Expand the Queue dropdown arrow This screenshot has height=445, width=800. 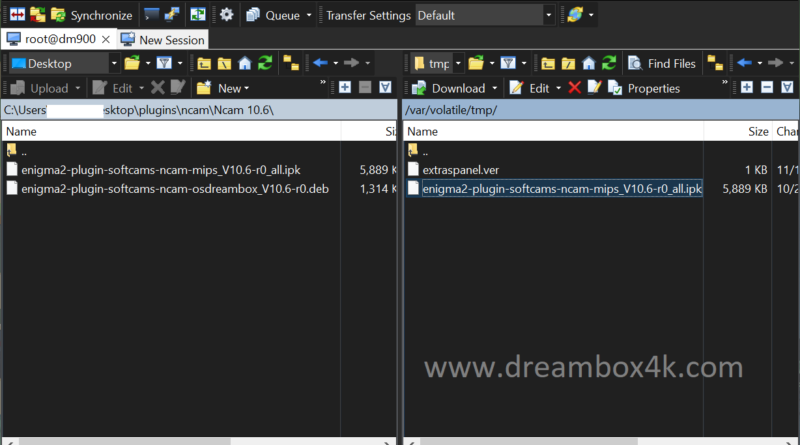[x=309, y=15]
